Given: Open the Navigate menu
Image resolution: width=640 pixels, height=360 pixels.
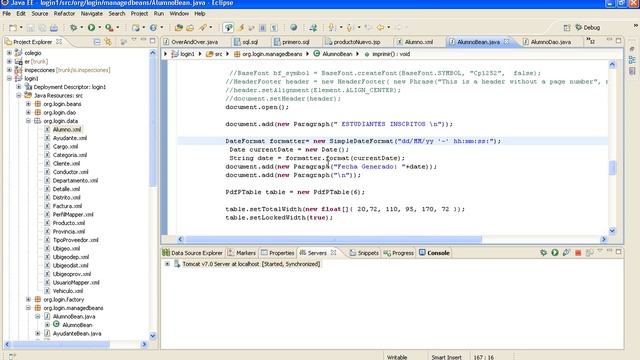Looking at the screenshot, I should pos(92,13).
